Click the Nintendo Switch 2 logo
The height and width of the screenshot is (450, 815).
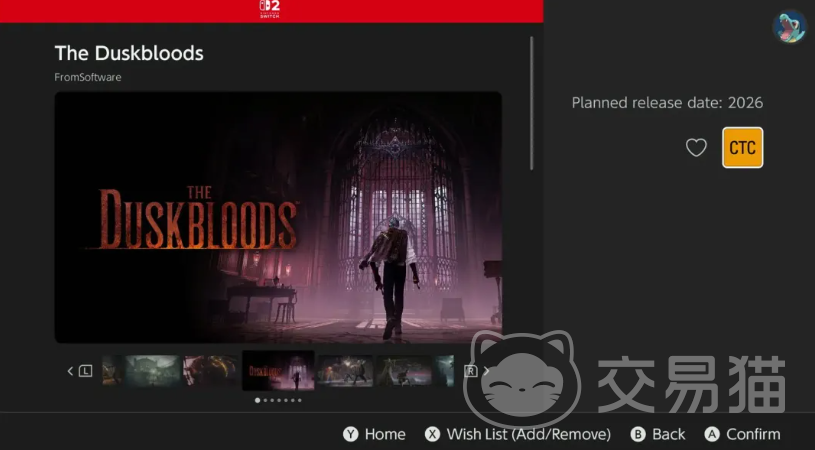269,9
